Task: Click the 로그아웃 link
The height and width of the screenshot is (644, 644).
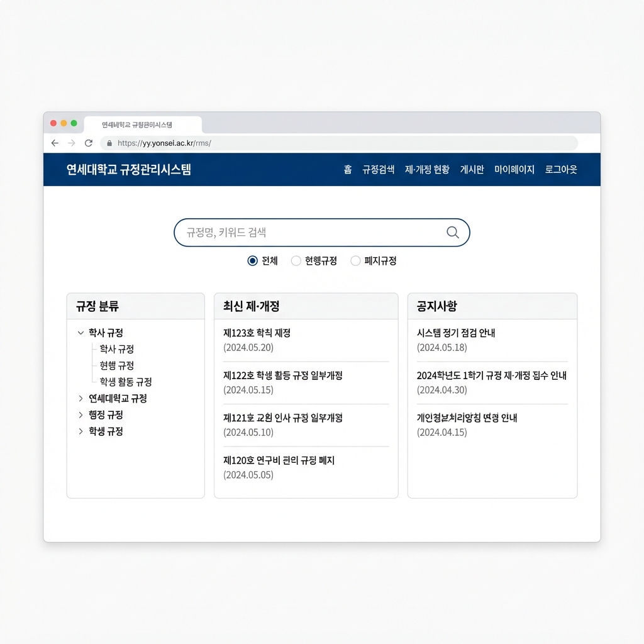Action: [560, 170]
